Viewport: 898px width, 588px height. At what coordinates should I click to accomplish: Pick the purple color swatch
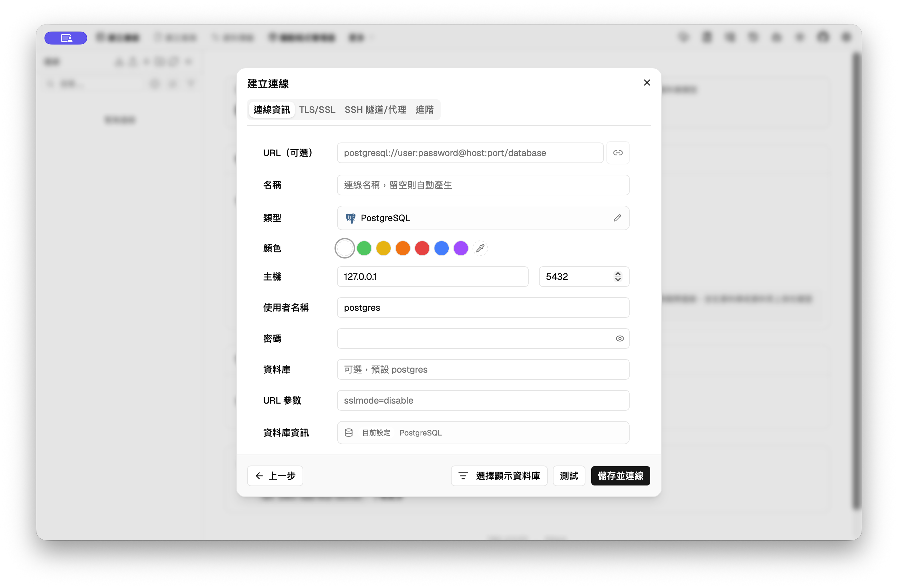[x=461, y=248]
